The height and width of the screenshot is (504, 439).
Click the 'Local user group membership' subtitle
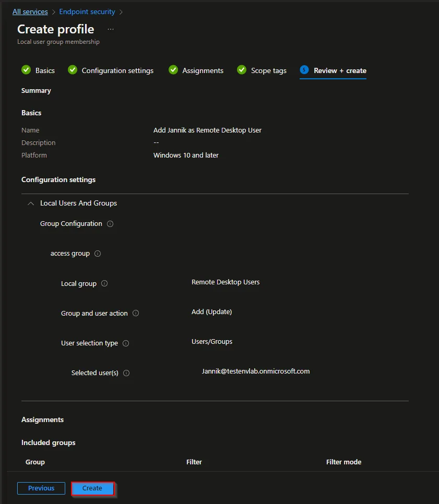click(58, 42)
